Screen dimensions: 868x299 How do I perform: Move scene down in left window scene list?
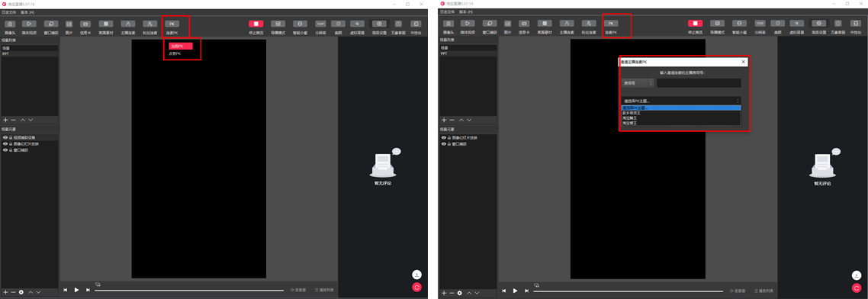tap(31, 120)
